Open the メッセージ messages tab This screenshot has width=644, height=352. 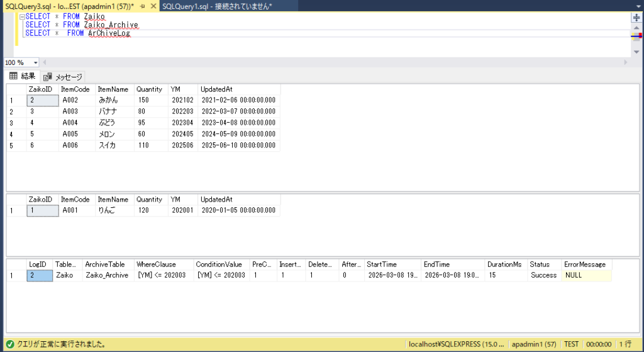pyautogui.click(x=63, y=77)
